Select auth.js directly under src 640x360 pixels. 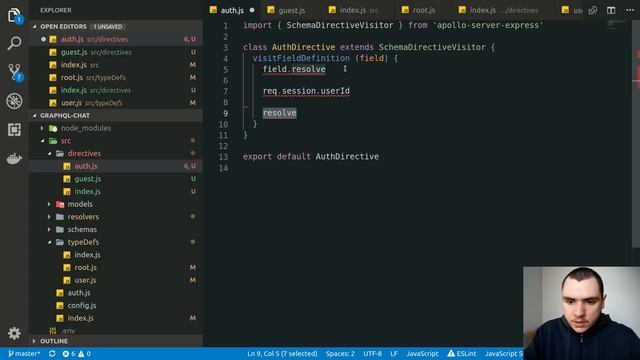click(116, 293)
